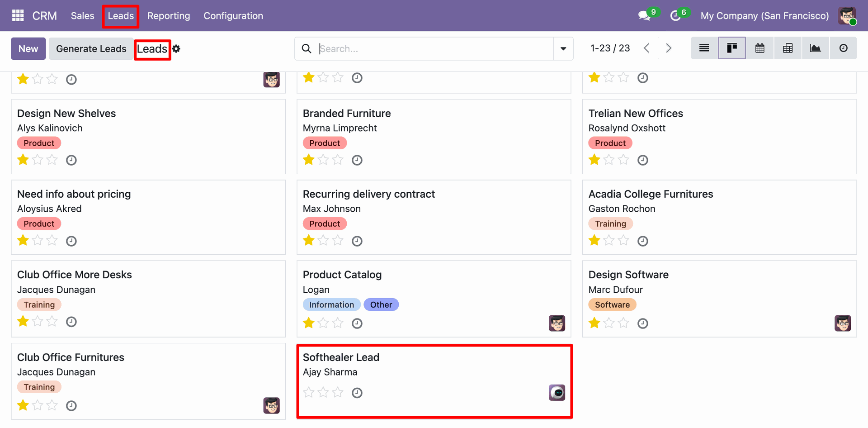Click Other tag on Product Catalog

click(381, 304)
